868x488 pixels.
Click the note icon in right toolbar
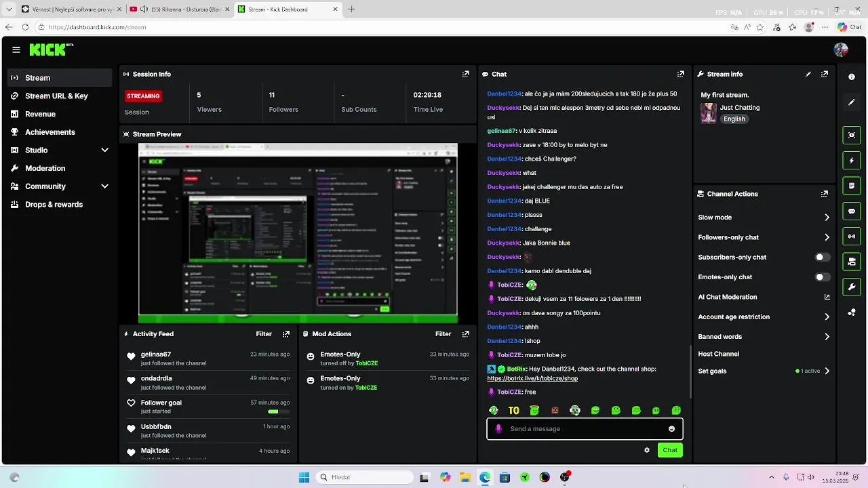(x=852, y=186)
